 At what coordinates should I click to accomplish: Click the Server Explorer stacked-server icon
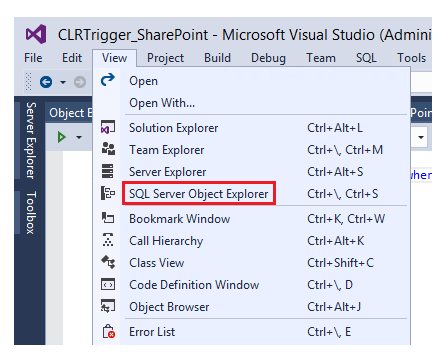108,171
